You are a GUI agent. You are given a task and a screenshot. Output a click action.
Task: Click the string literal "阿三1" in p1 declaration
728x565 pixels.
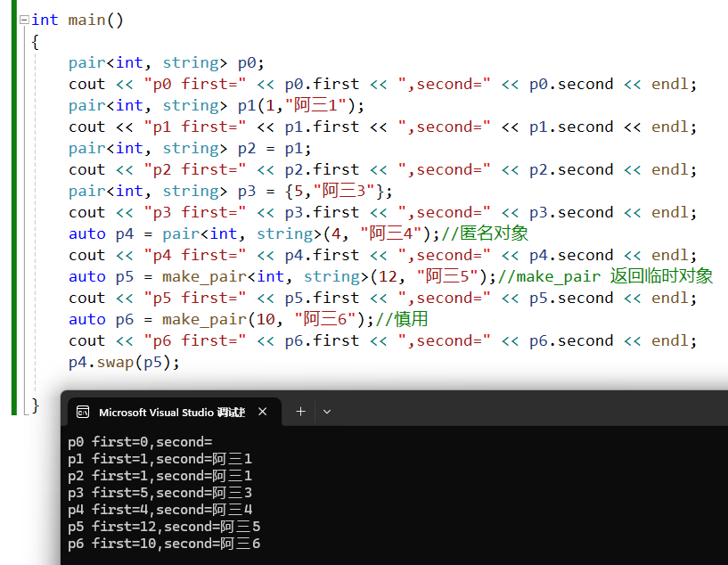coord(315,105)
